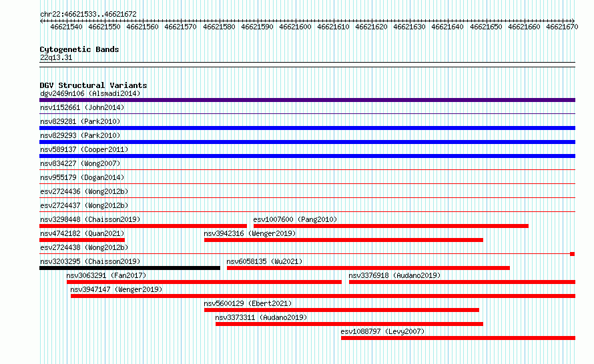The width and height of the screenshot is (594, 364).
Task: Click nsv6058135 (Wu2021) label
Action: [264, 261]
